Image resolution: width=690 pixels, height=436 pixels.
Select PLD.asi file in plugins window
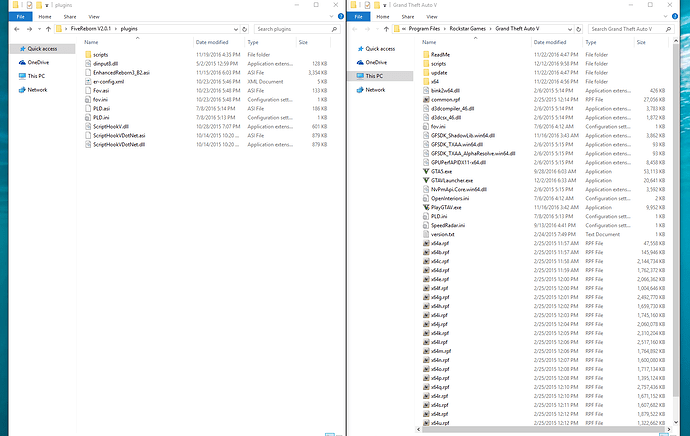pos(101,109)
